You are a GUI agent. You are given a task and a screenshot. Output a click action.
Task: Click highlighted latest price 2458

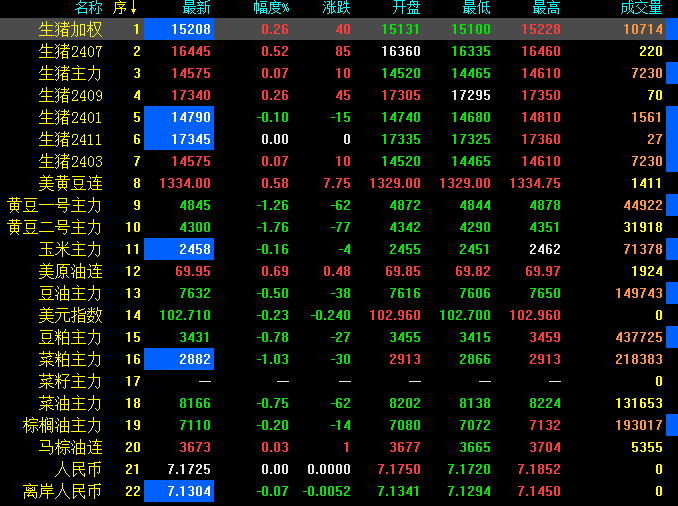coord(179,249)
